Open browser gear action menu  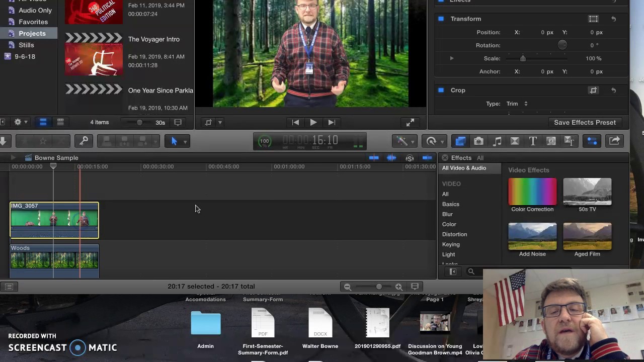point(20,122)
